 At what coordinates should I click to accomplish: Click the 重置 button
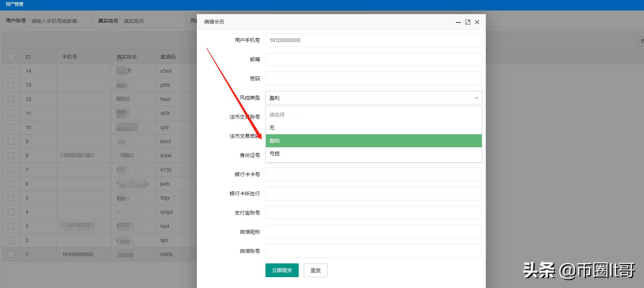tap(316, 270)
